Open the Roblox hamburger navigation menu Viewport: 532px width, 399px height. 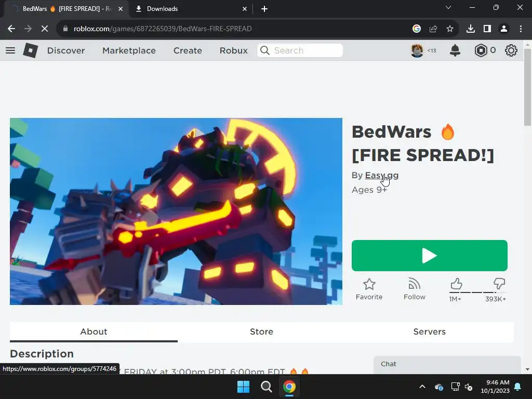coord(10,50)
